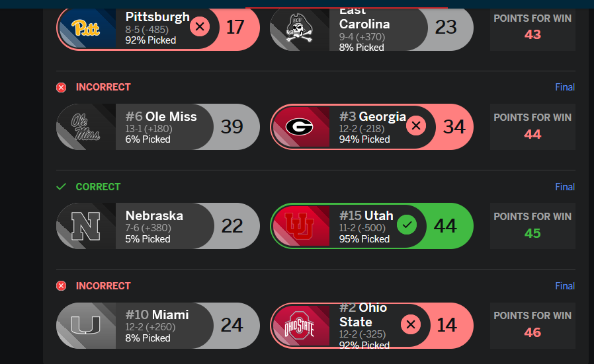Open Final link for Ole Miss-Georgia game
594x364 pixels.
[564, 87]
